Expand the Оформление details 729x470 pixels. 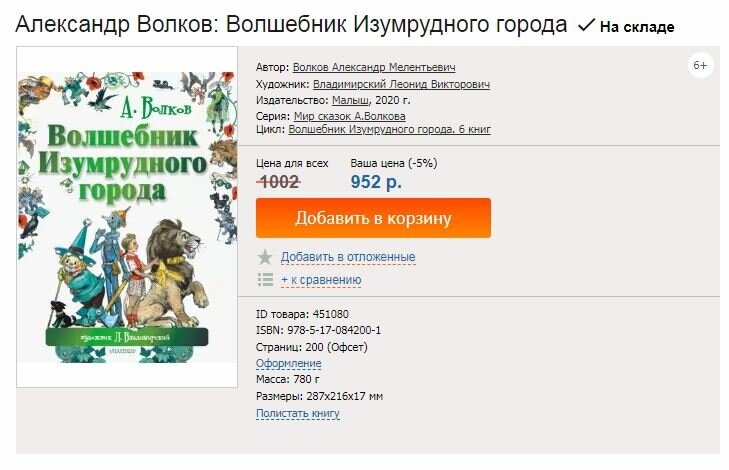(x=288, y=363)
